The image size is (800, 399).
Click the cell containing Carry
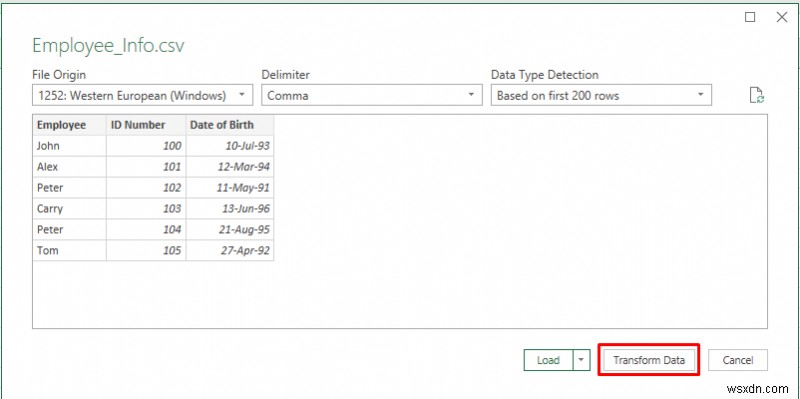(69, 209)
